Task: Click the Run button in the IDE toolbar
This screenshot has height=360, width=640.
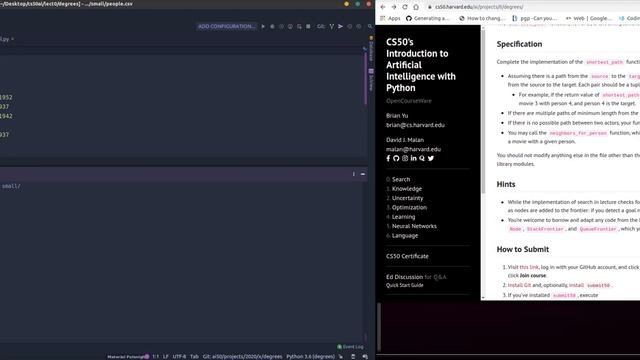Action: tap(263, 27)
